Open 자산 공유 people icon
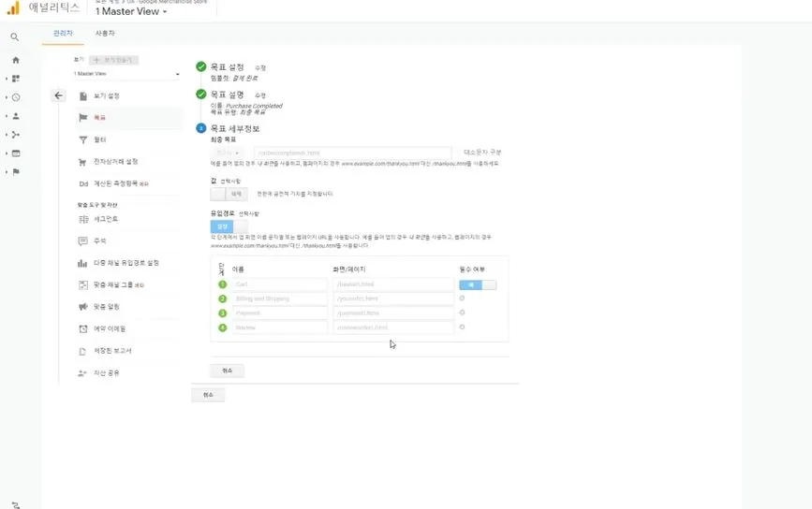The image size is (812, 509). (82, 373)
